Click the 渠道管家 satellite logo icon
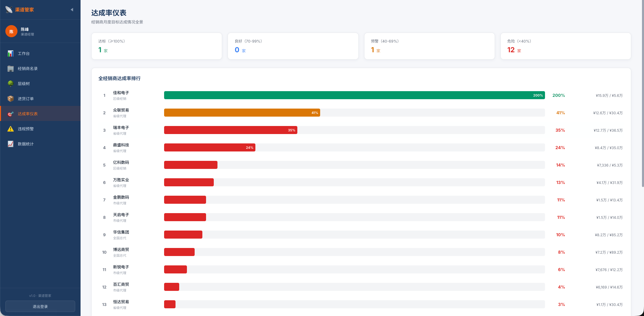Viewport: 644px width, 316px height. (x=9, y=10)
